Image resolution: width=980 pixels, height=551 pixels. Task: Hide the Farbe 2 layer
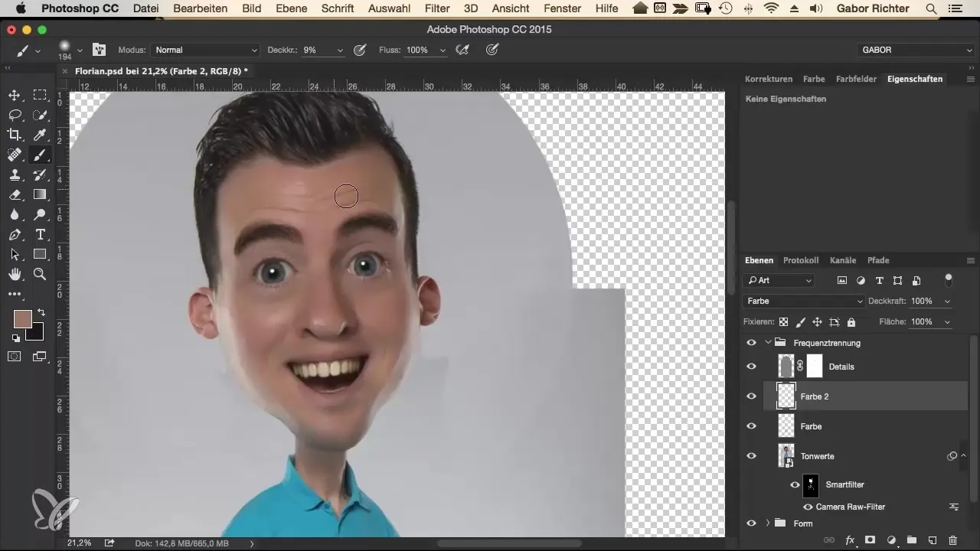(751, 396)
